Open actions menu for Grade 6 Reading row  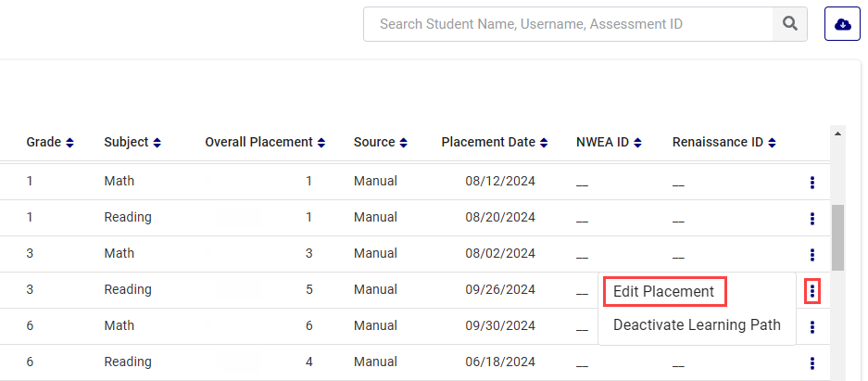pos(812,363)
